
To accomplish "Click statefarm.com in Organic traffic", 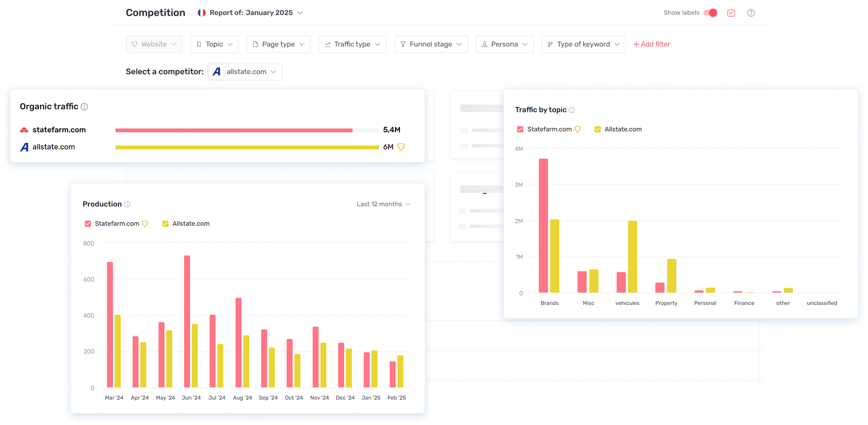I will (59, 130).
